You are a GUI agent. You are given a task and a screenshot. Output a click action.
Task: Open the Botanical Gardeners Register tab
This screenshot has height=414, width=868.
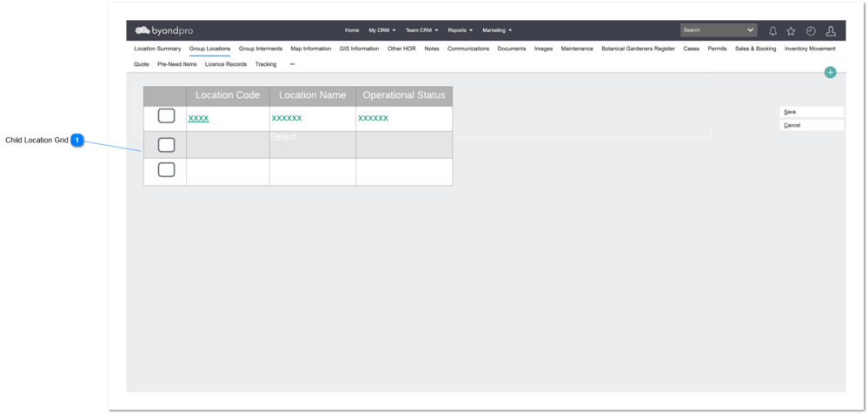tap(639, 49)
